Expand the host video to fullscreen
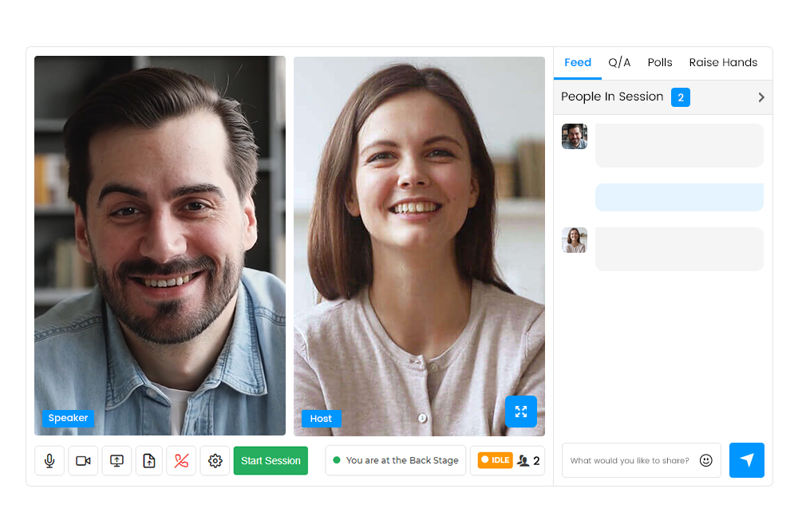 coord(521,412)
